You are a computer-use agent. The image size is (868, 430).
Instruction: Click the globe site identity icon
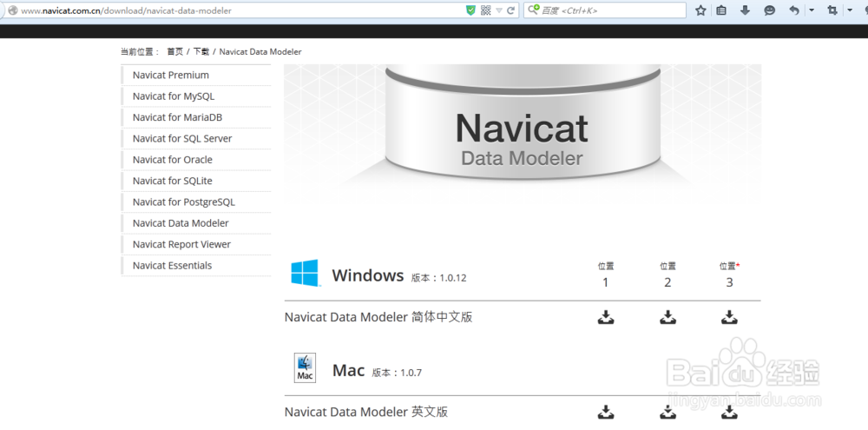tap(11, 10)
